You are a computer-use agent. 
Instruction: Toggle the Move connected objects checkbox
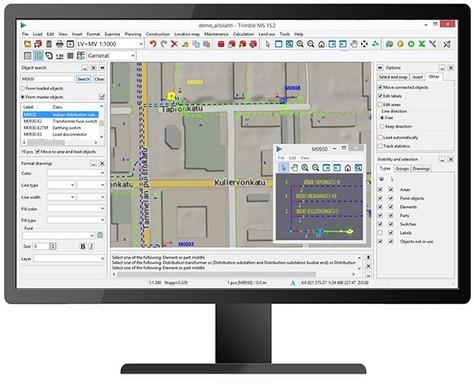pos(380,87)
